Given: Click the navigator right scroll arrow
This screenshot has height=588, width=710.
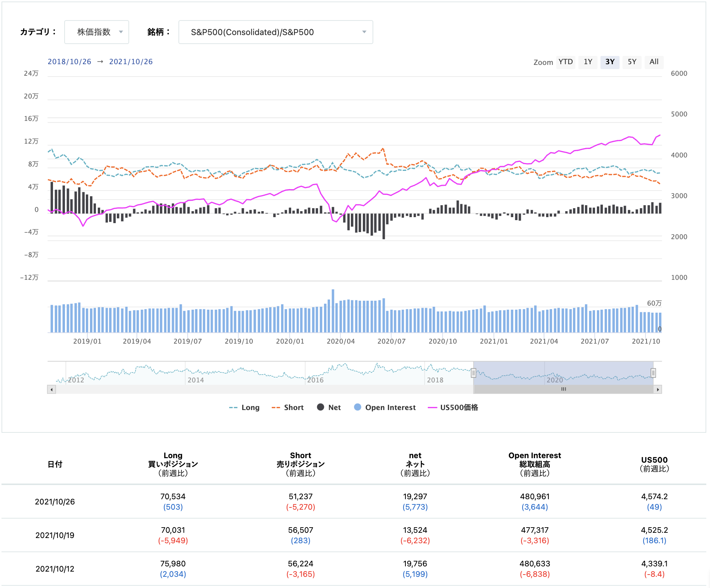Looking at the screenshot, I should (x=658, y=390).
